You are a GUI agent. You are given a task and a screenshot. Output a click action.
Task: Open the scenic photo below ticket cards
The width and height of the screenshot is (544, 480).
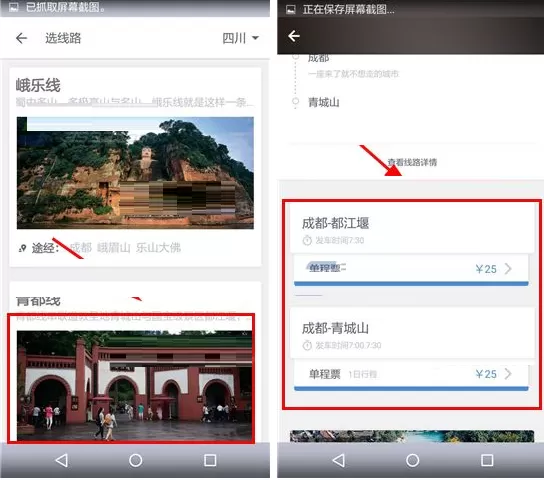pos(412,436)
